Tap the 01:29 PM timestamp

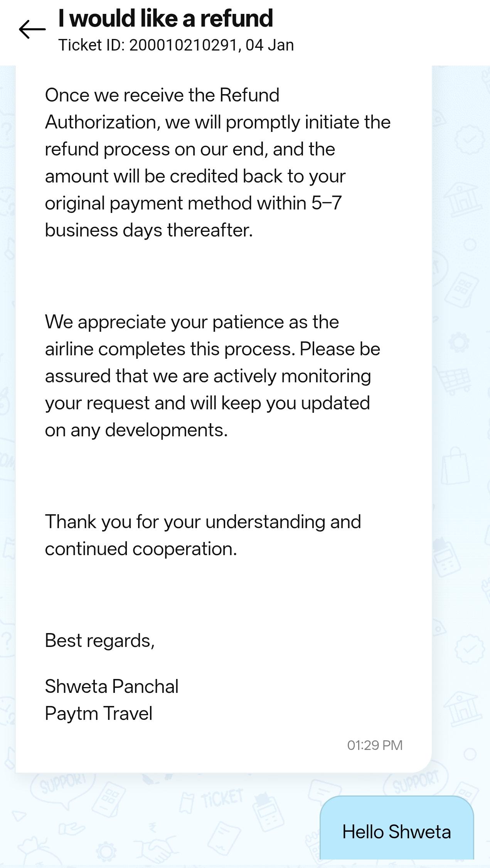pyautogui.click(x=374, y=745)
